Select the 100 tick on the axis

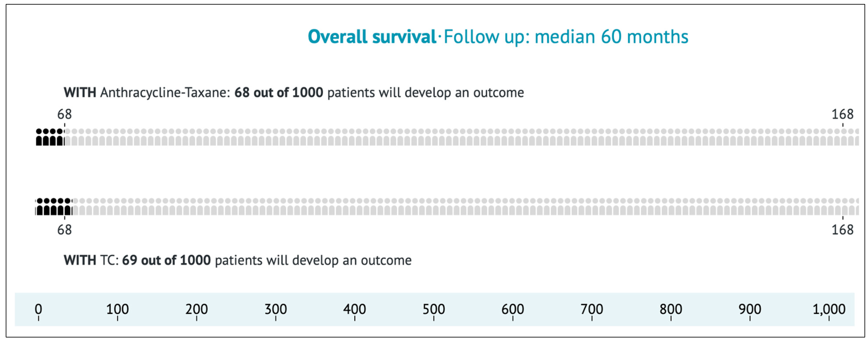pos(117,309)
